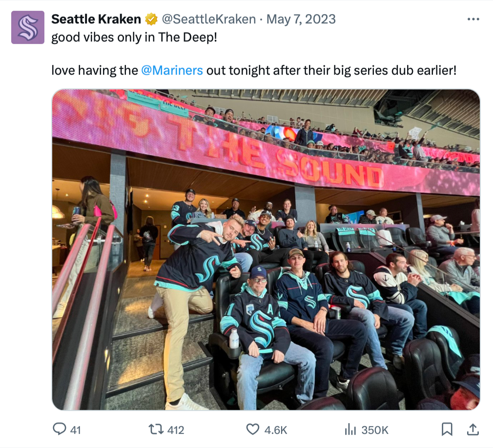Open the @SeattleKraken handle
Viewport: 493px width, 448px height.
tap(208, 19)
